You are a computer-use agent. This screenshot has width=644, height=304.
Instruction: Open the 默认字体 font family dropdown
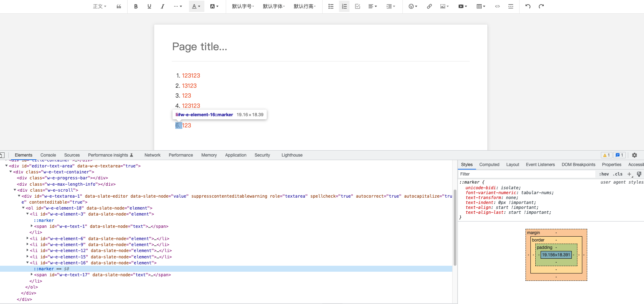pyautogui.click(x=274, y=6)
